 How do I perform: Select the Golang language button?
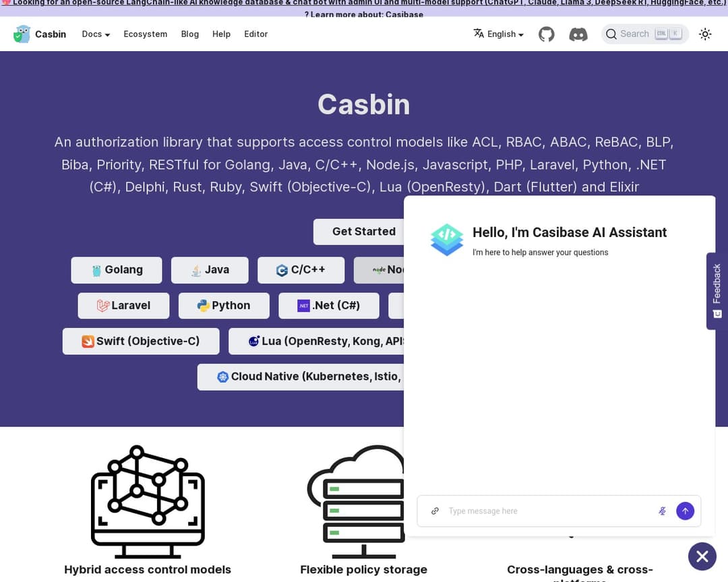click(117, 270)
